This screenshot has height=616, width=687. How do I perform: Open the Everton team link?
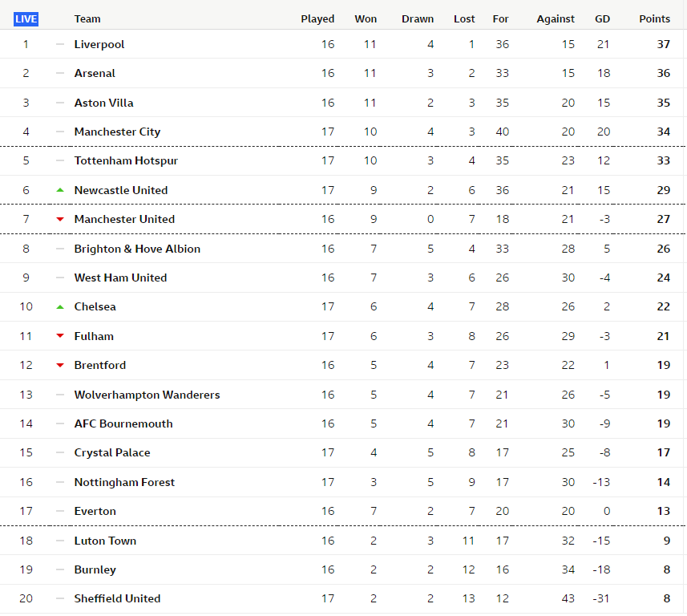tap(95, 511)
